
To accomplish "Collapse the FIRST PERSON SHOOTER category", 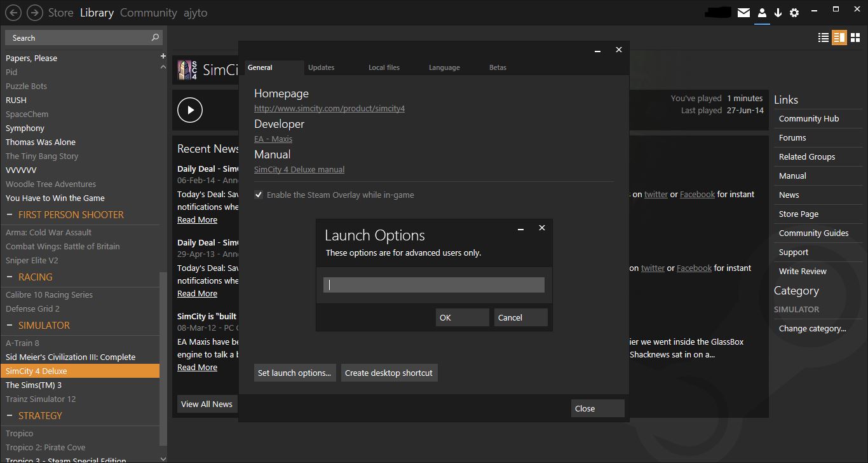I will click(10, 215).
